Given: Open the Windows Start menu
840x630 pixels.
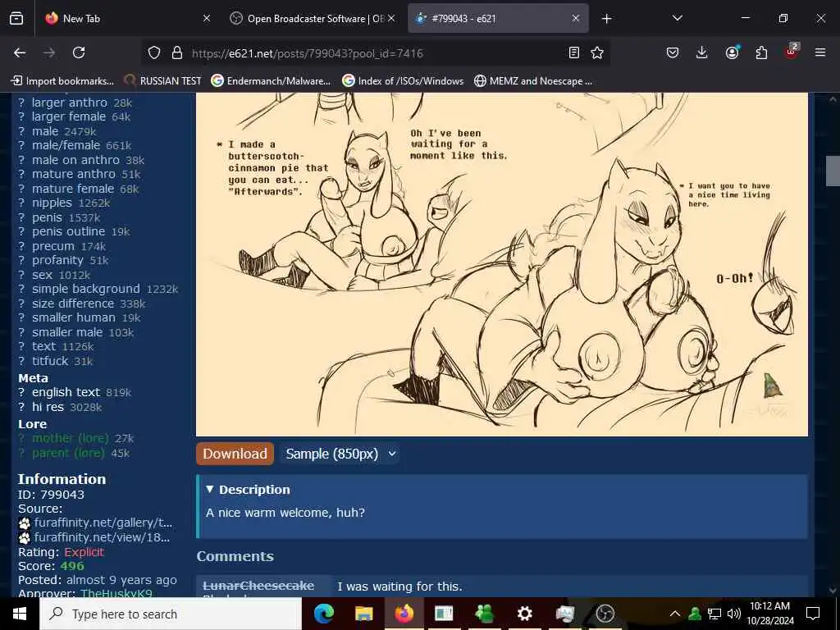Looking at the screenshot, I should click(x=20, y=614).
